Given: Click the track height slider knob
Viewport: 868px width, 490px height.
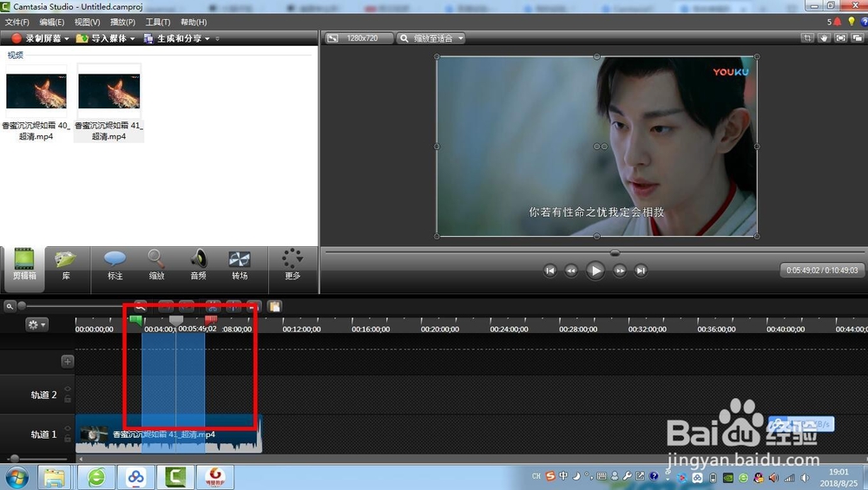Looking at the screenshot, I should click(x=15, y=459).
